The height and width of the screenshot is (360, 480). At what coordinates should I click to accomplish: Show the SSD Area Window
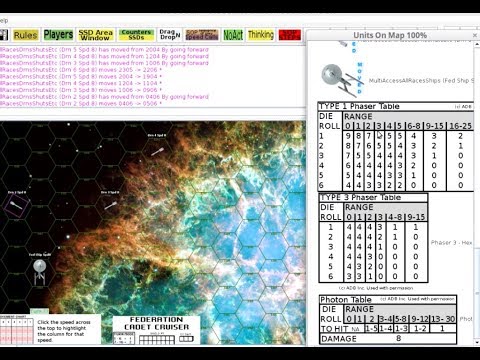pos(96,35)
